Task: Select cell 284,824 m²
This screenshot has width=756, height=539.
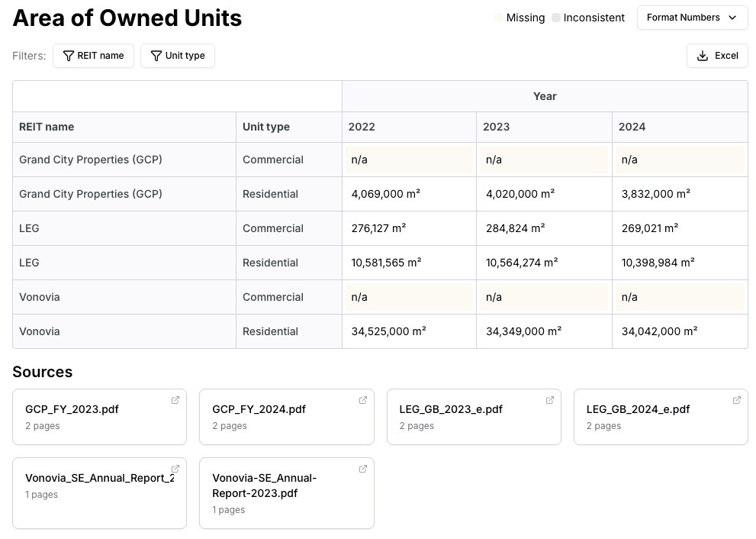Action: coord(545,228)
